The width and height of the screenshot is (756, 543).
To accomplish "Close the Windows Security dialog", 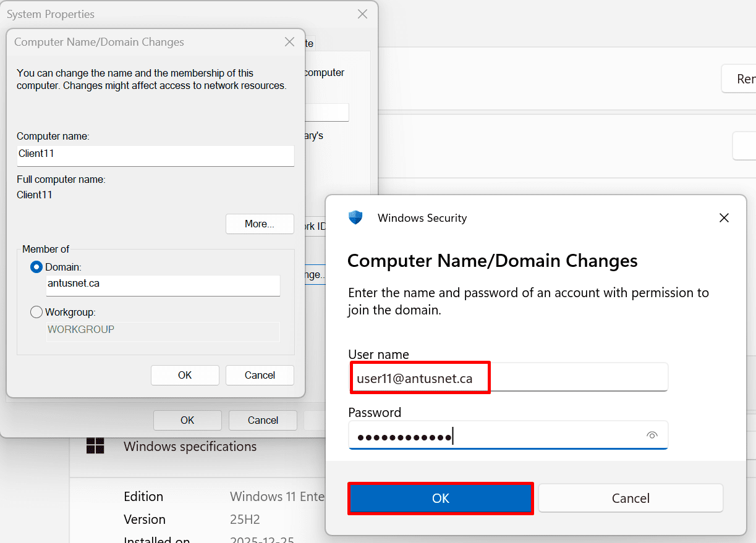I will pyautogui.click(x=724, y=217).
